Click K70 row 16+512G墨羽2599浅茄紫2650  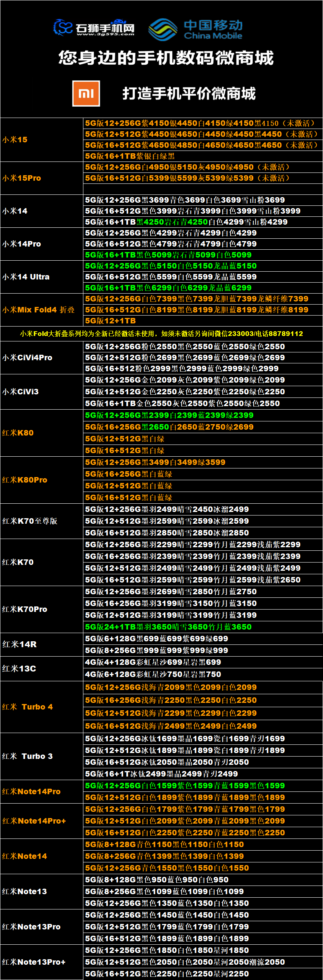pyautogui.click(x=203, y=580)
